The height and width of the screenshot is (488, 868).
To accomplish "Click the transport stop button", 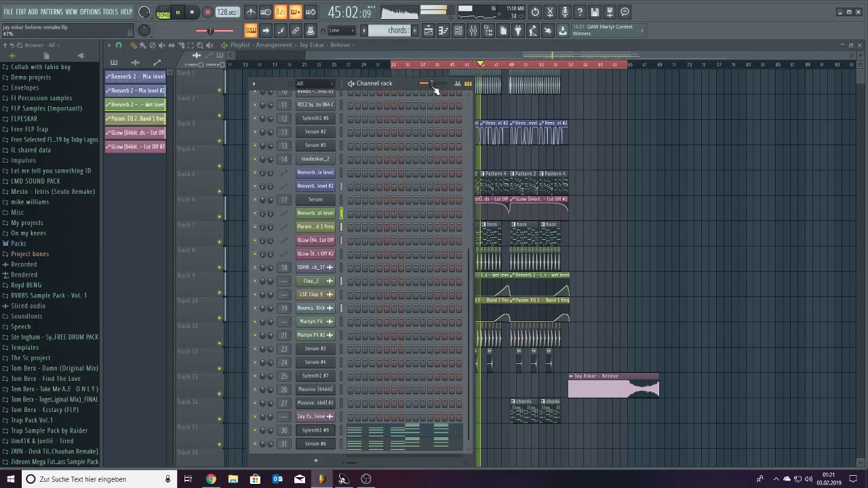I will (192, 12).
